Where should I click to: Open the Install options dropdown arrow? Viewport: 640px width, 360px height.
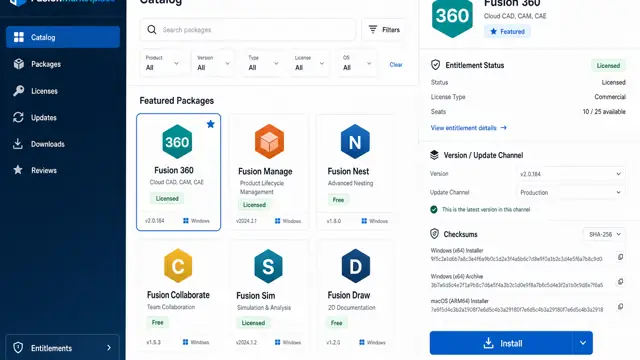click(583, 343)
